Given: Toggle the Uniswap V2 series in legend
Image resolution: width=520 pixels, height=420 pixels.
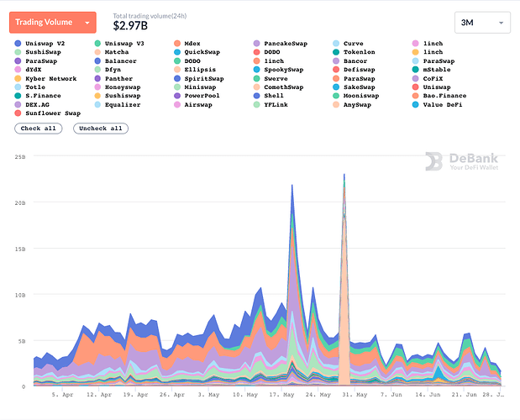Looking at the screenshot, I should 39,44.
